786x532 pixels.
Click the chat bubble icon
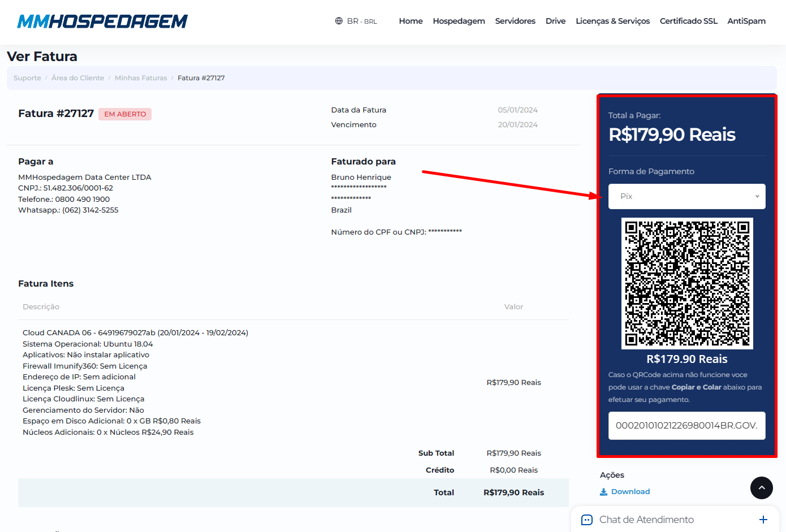587,520
